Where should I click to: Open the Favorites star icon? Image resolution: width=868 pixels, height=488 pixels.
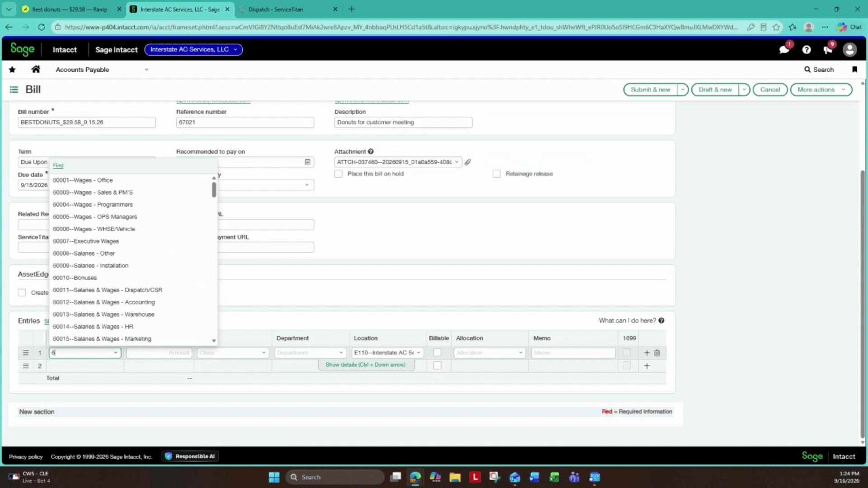12,70
